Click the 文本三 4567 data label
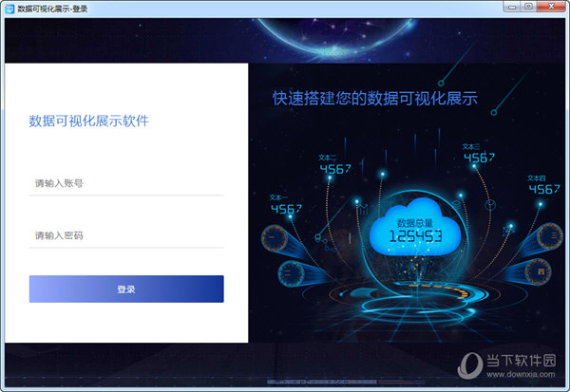Image resolution: width=570 pixels, height=392 pixels. click(x=479, y=154)
